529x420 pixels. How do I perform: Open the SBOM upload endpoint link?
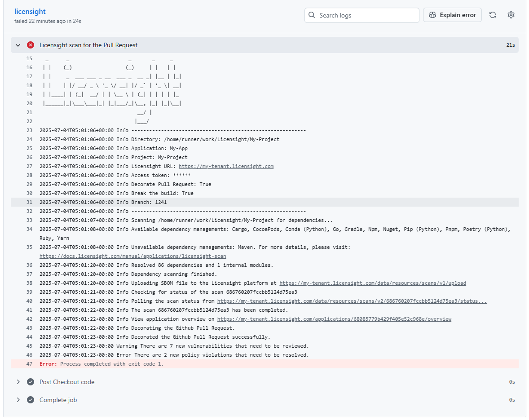[372, 283]
